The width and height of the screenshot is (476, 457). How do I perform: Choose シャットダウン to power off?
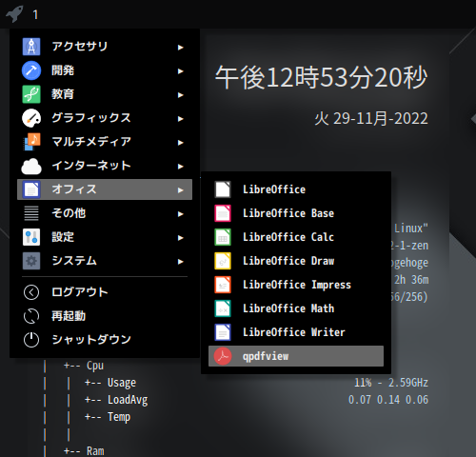[105, 340]
